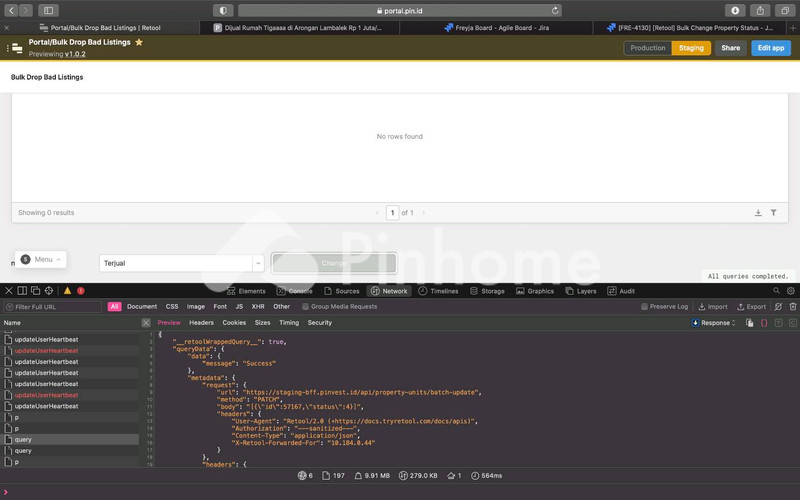The height and width of the screenshot is (500, 800).
Task: Open the Console tab in inspector
Action: (x=294, y=291)
